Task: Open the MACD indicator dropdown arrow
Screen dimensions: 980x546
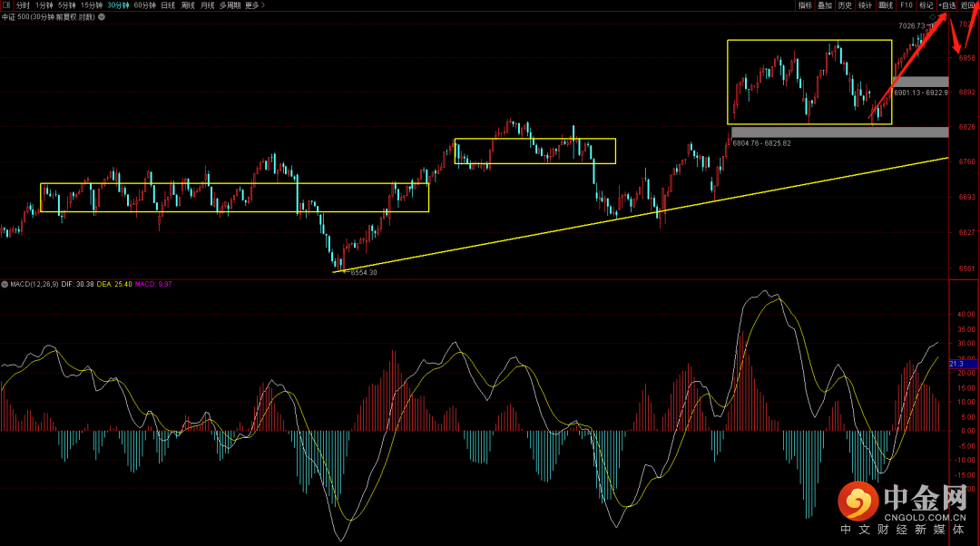Action: coord(5,284)
